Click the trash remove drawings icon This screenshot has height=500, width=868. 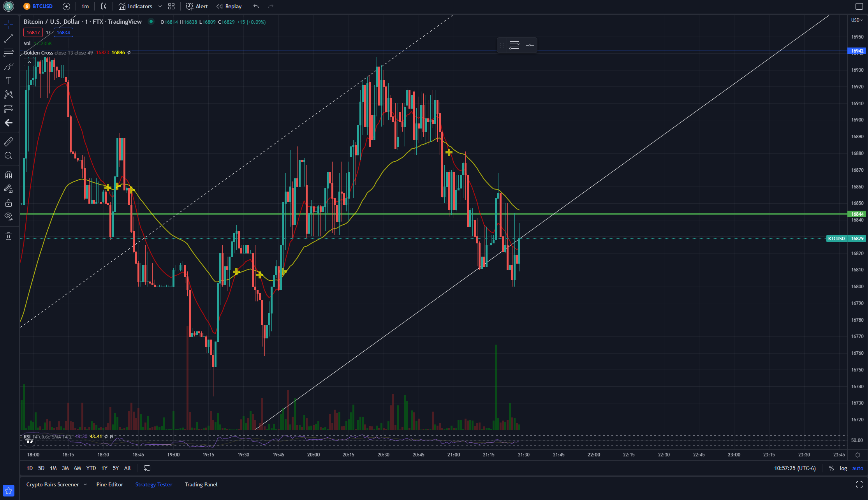[x=9, y=236]
